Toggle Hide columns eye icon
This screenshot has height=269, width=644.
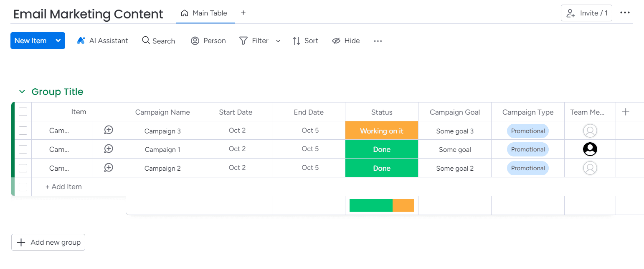tap(336, 41)
